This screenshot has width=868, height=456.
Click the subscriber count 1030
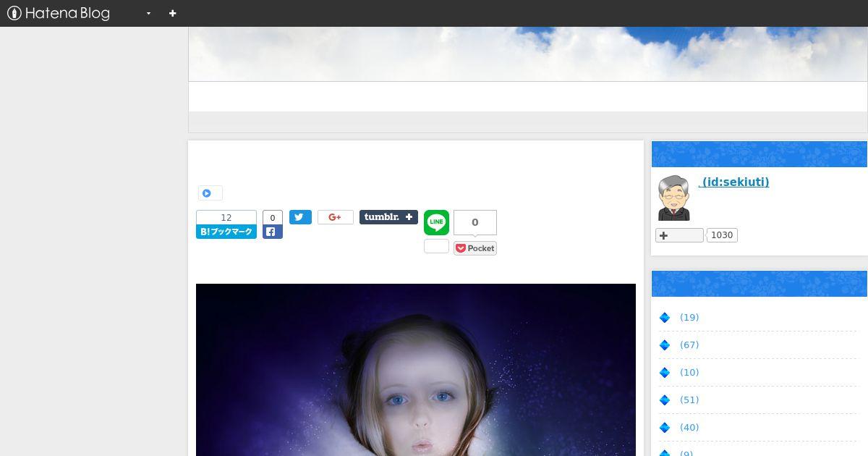click(x=722, y=235)
